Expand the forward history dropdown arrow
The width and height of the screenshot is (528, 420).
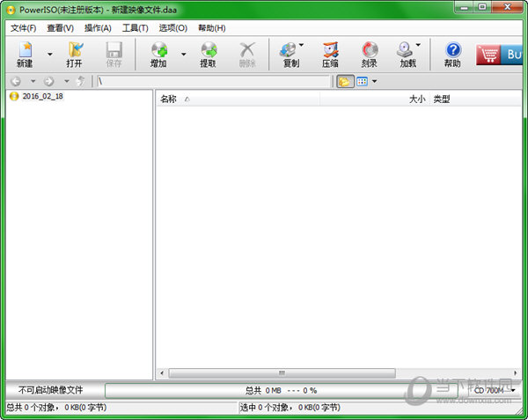[x=66, y=81]
